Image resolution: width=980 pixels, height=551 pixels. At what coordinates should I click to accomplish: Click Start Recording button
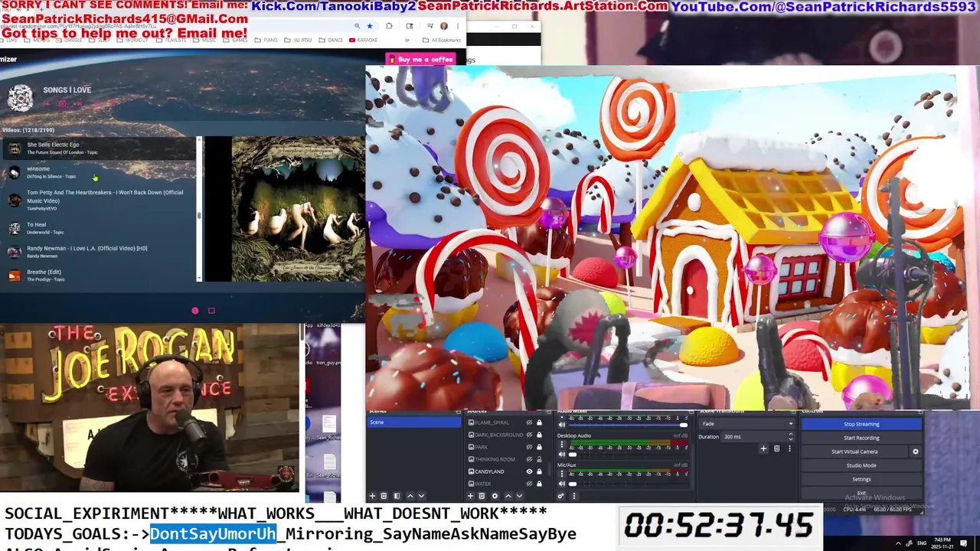861,438
